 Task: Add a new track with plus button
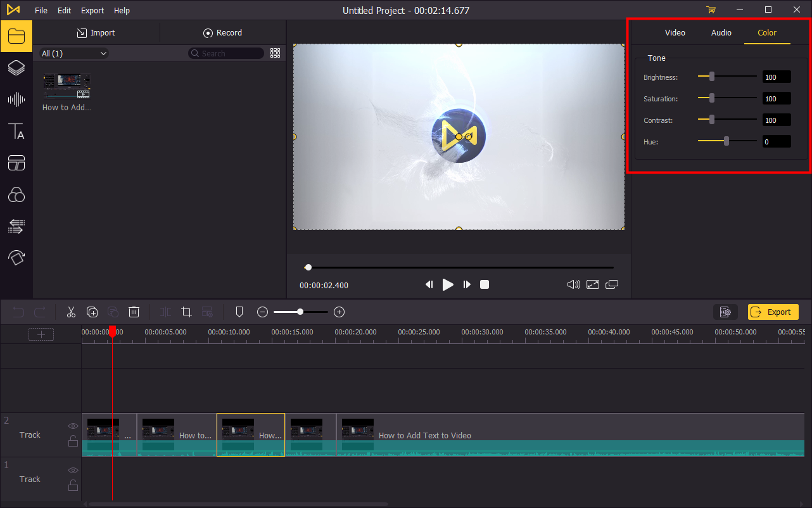click(x=41, y=334)
